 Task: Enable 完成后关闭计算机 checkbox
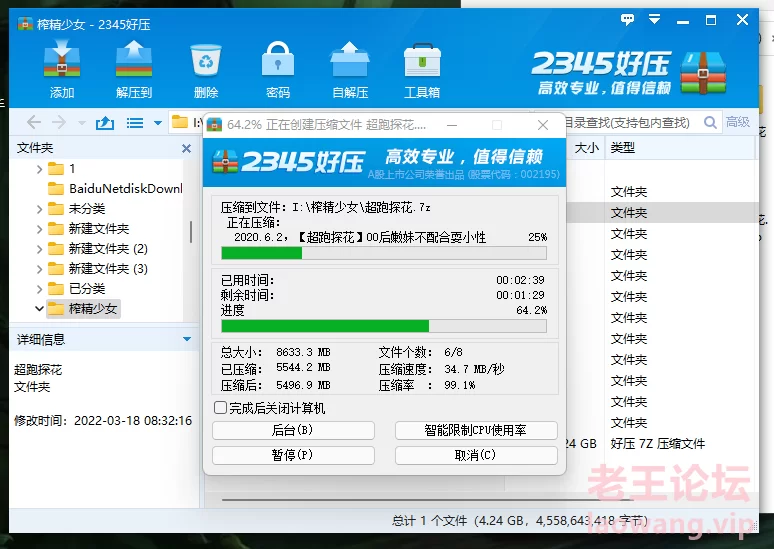220,408
